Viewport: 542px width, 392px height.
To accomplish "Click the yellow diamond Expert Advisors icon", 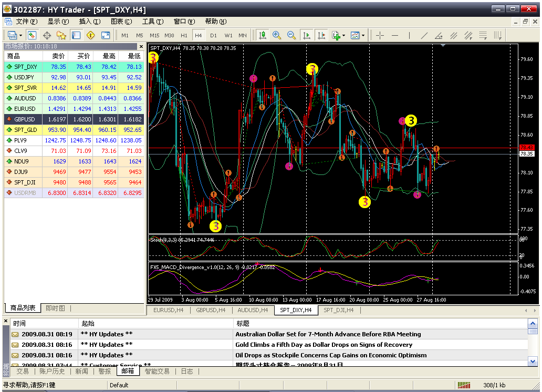I will click(x=90, y=35).
